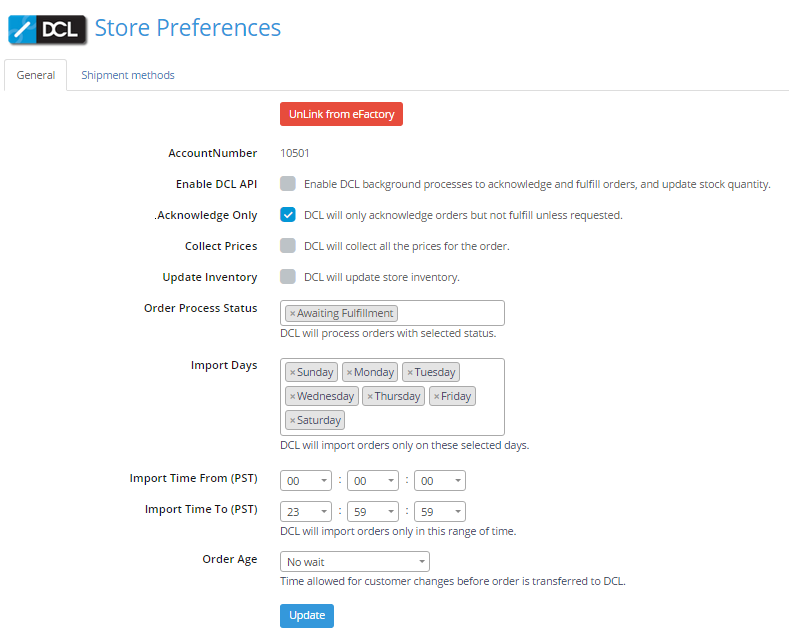Remove Wednesday from Import Days
Image resolution: width=789 pixels, height=639 pixels.
coord(292,396)
